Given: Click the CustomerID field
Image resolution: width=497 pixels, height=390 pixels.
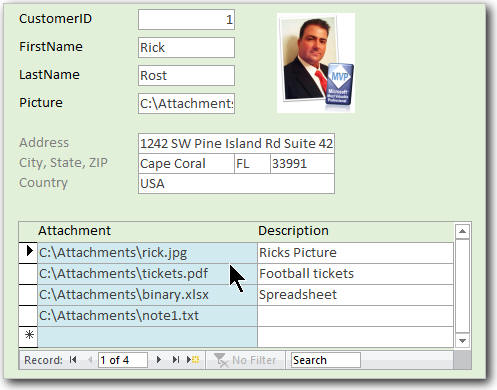Looking at the screenshot, I should coord(186,20).
